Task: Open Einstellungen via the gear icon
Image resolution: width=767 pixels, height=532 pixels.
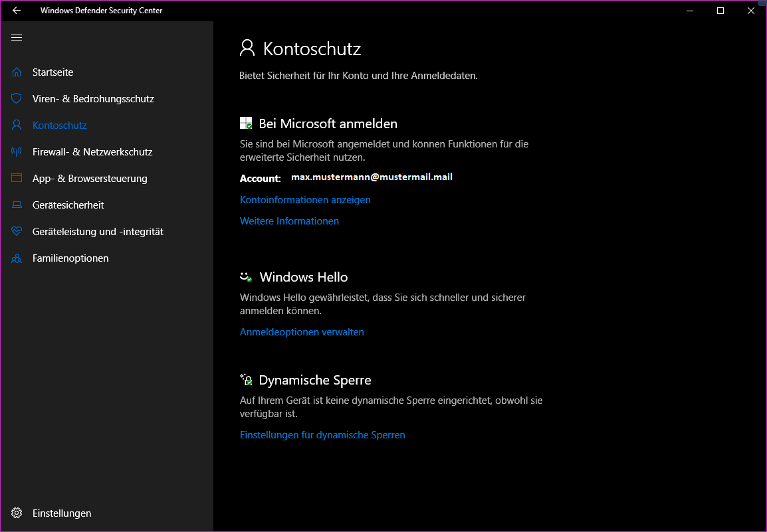Action: tap(17, 513)
